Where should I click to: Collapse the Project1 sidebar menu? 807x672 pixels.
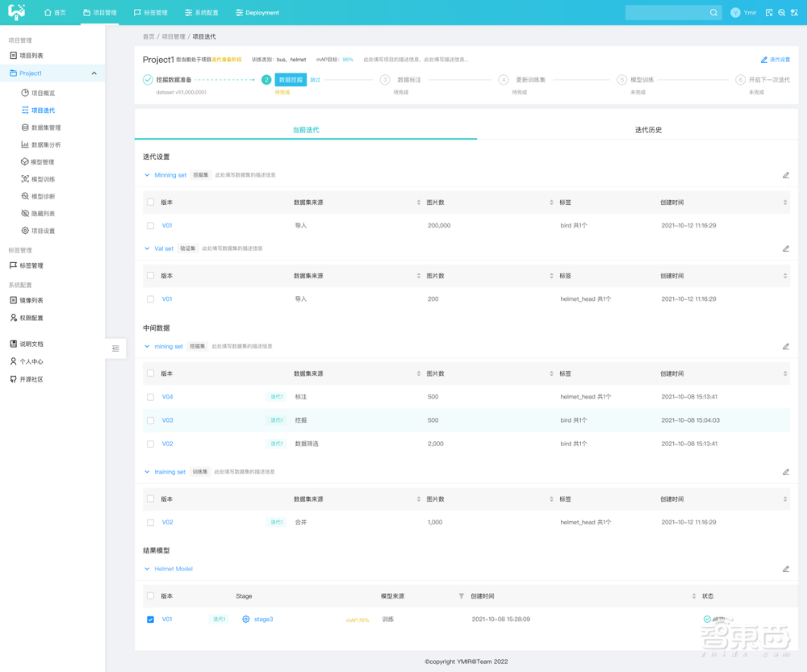94,73
